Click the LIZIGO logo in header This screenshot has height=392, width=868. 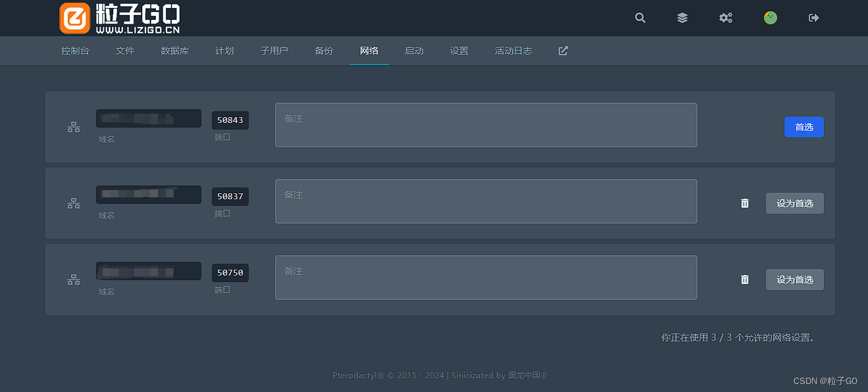tap(120, 18)
